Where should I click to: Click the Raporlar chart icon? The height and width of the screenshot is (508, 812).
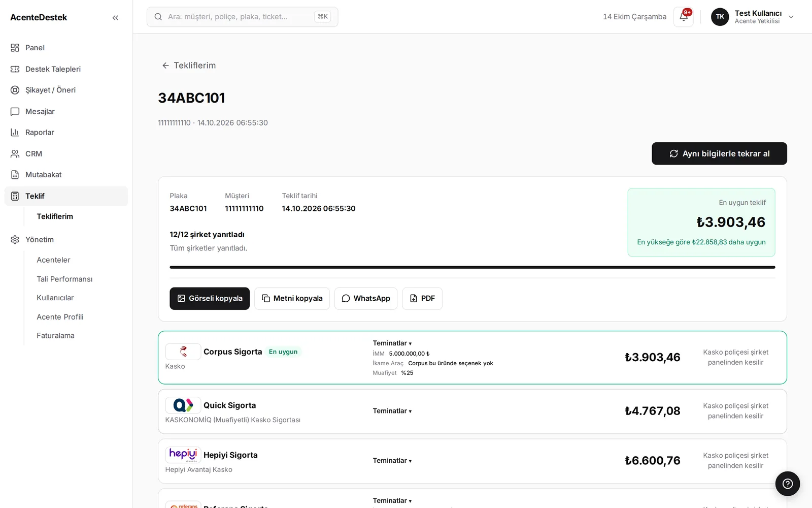point(15,132)
